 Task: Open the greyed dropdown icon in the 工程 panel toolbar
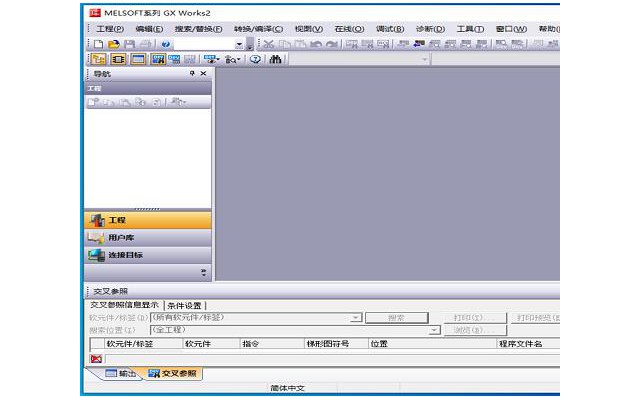tap(178, 102)
